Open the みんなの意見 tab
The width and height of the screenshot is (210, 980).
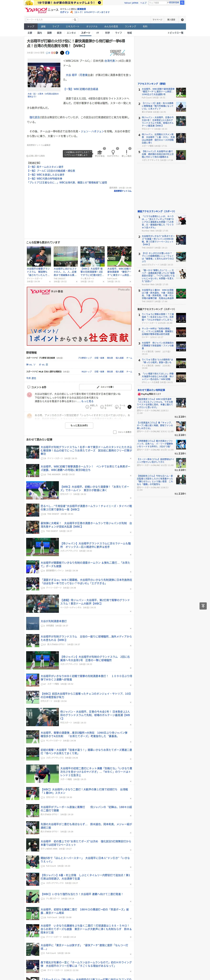coord(111,27)
